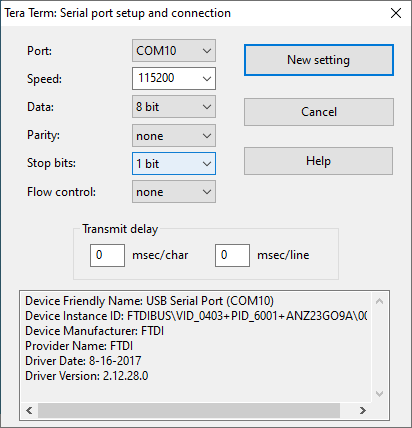This screenshot has height=428, width=412.
Task: Click the device info scroll right arrow
Action: [363, 410]
